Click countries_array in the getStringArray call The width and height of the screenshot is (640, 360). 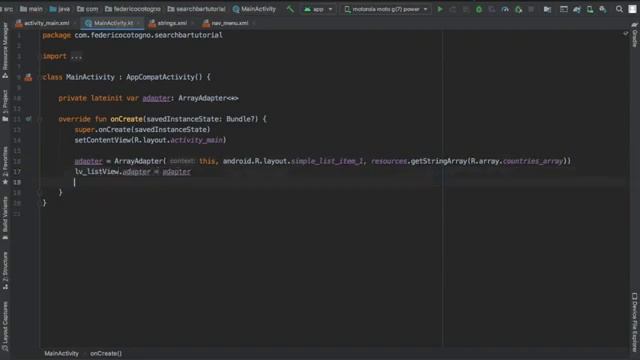coord(533,161)
